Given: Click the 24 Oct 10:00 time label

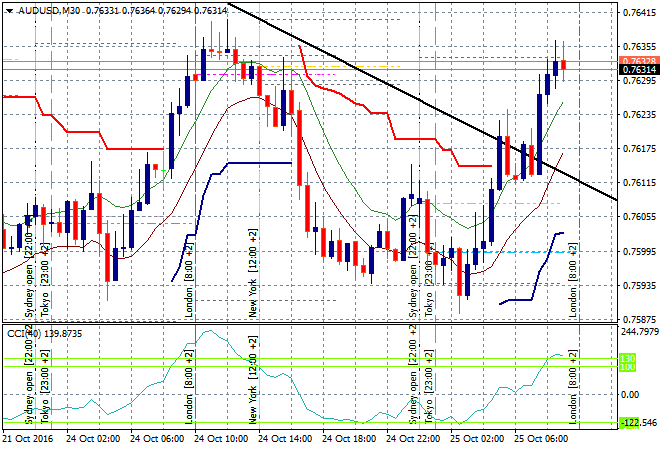Looking at the screenshot, I should tap(221, 439).
